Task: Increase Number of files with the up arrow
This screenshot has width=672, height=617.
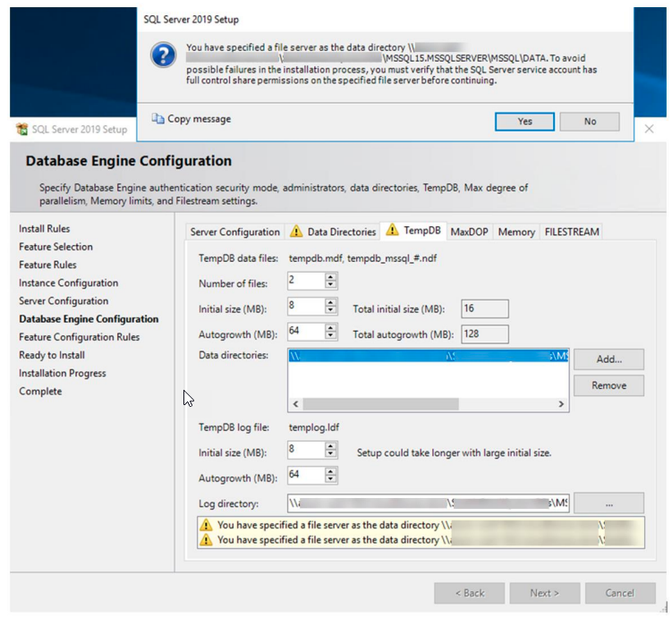Action: coord(330,277)
